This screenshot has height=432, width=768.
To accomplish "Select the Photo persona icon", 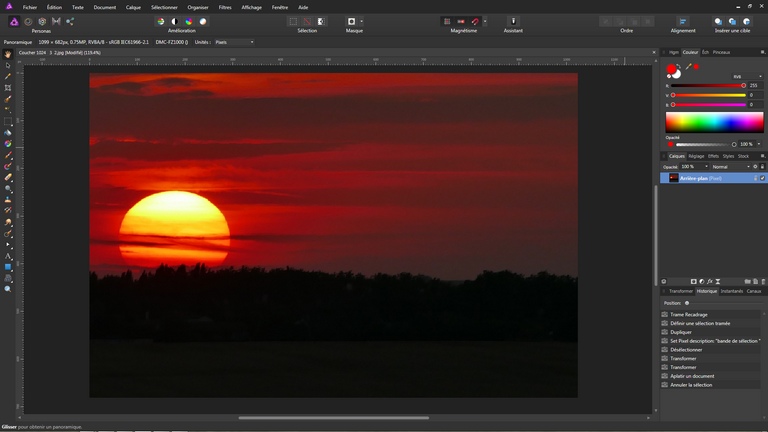I will 14,22.
